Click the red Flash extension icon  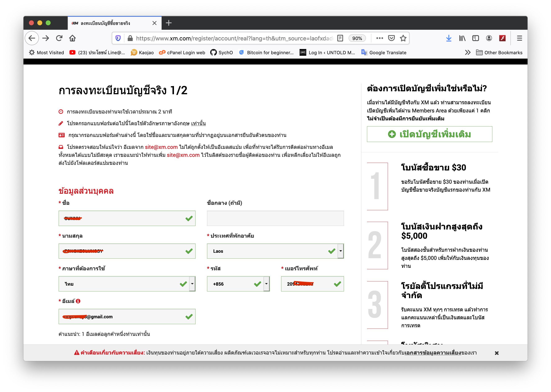pos(502,38)
